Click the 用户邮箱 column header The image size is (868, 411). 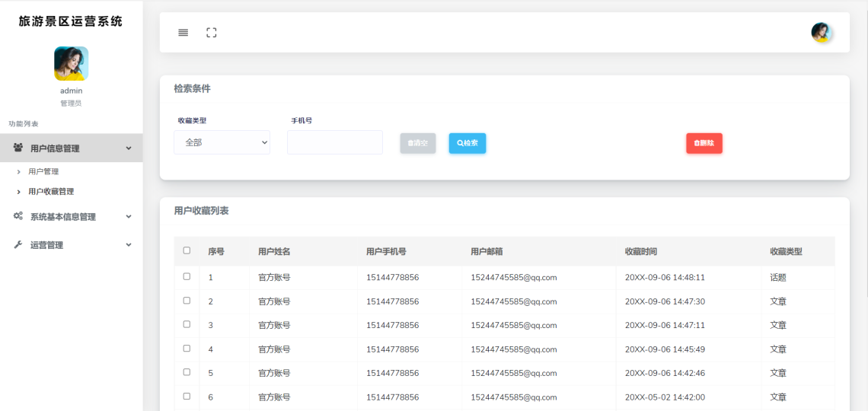pos(487,252)
